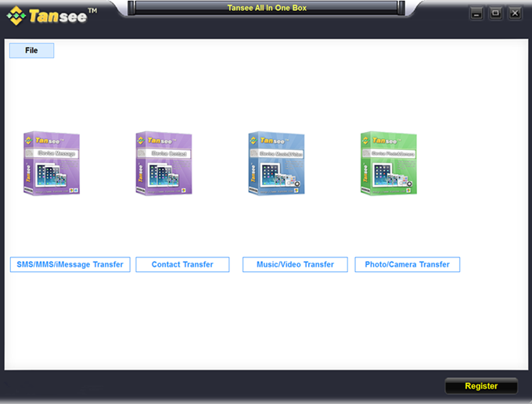Click the Tansee logo in header

point(52,16)
